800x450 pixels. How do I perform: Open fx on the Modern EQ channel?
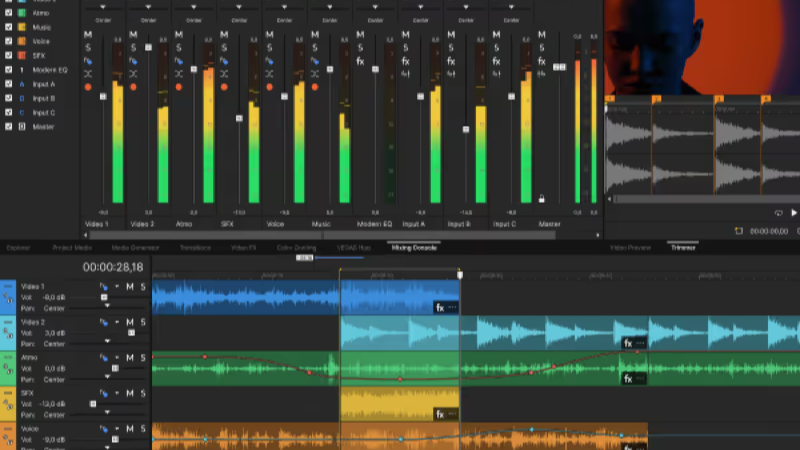(x=360, y=61)
